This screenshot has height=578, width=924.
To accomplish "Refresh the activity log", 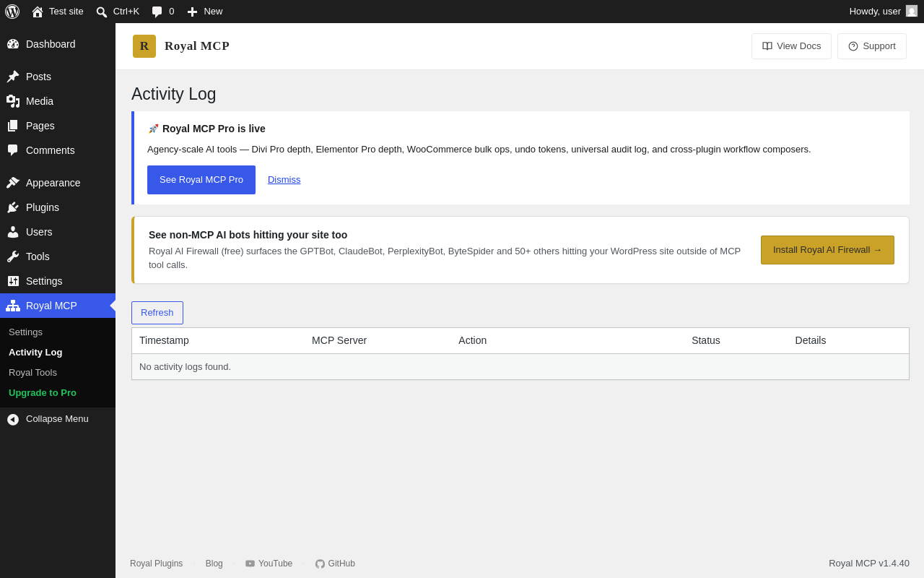I will click(x=157, y=313).
